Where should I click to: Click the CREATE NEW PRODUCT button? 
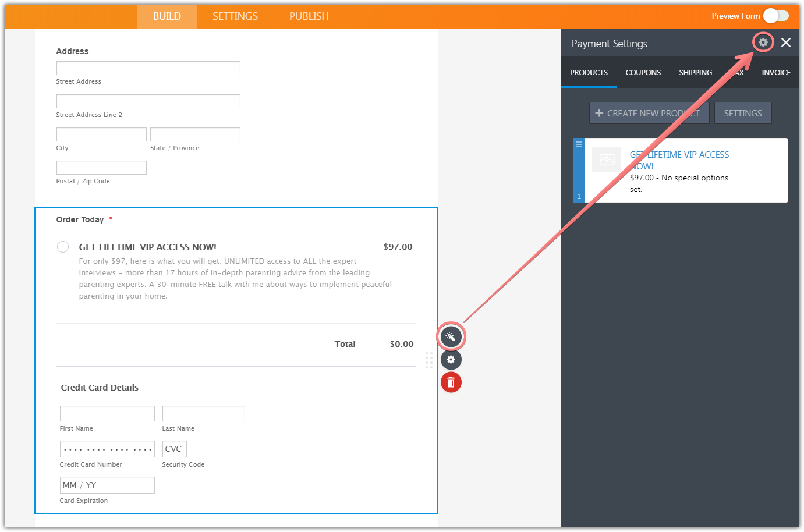649,113
